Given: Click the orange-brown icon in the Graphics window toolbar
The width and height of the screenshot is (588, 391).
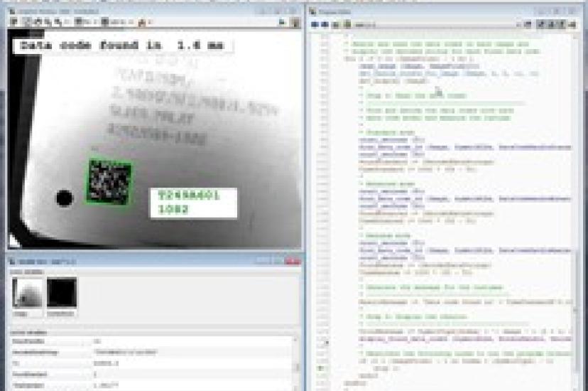Looking at the screenshot, I should point(142,23).
